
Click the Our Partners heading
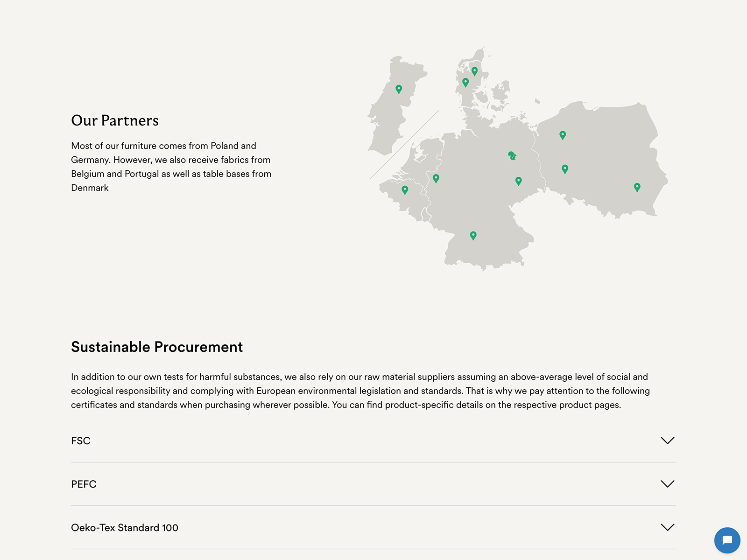115,120
